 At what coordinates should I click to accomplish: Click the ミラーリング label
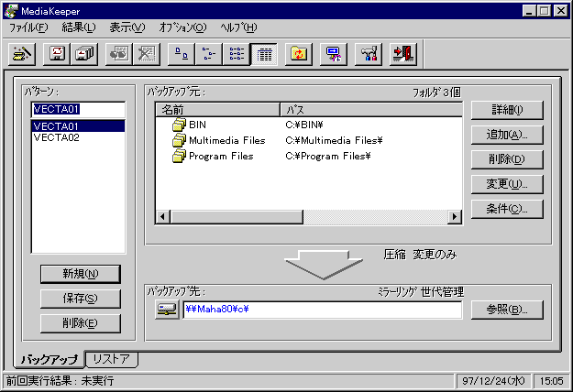click(x=397, y=292)
